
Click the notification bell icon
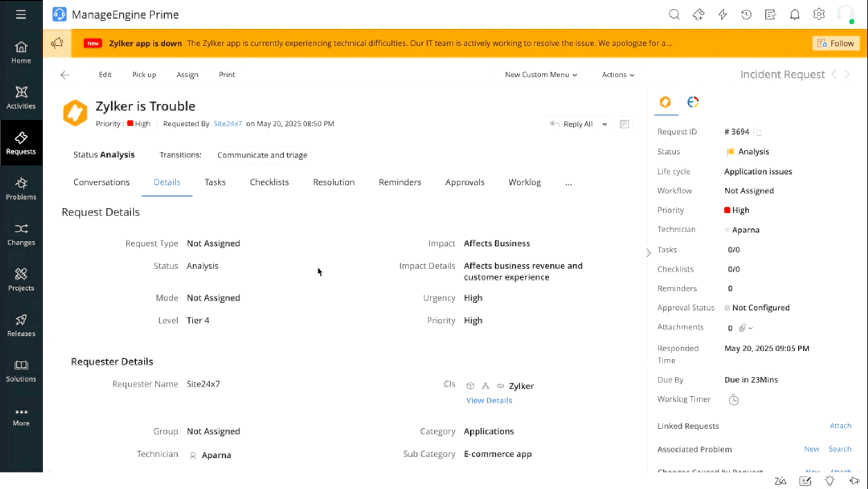coord(794,14)
